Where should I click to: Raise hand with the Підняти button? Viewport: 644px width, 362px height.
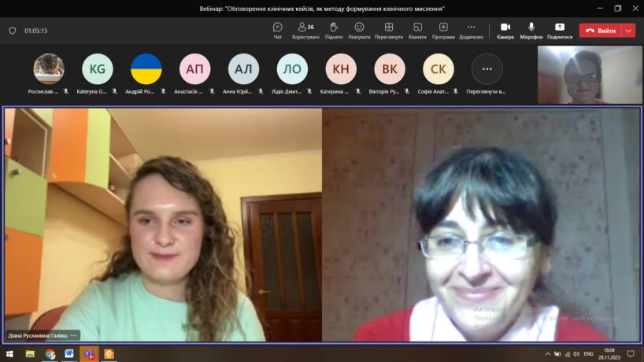333,31
